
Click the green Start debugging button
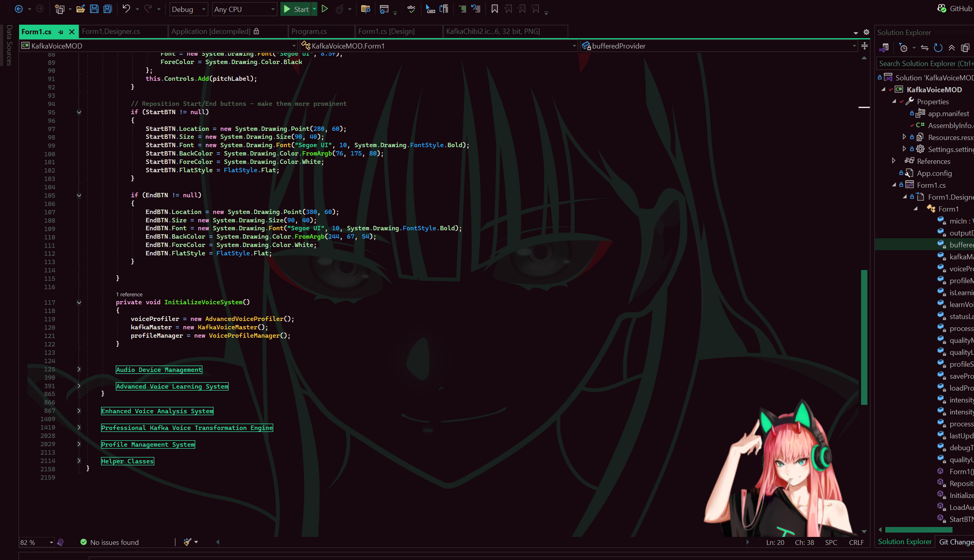coord(296,9)
